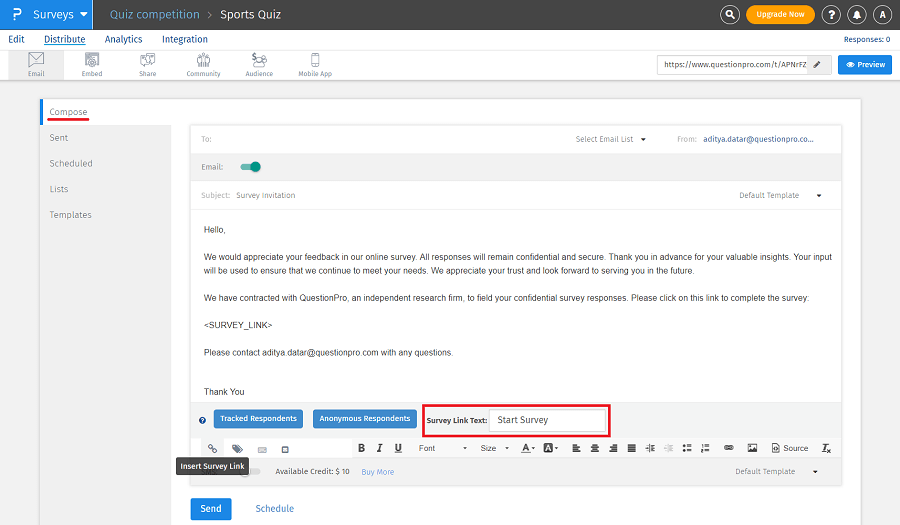Click the Anonymous Respondents button
Screen dimensions: 900x525
(364, 419)
